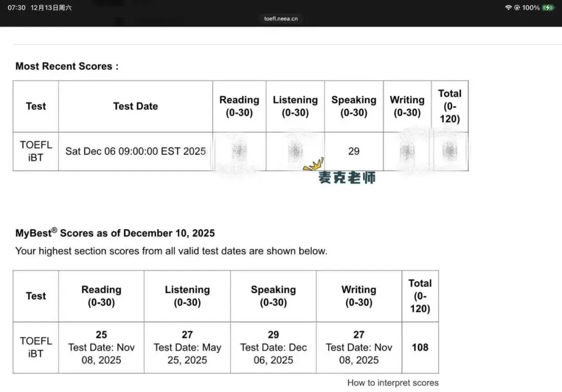
Task: Tap the orientation lock icon in status bar
Action: point(517,7)
